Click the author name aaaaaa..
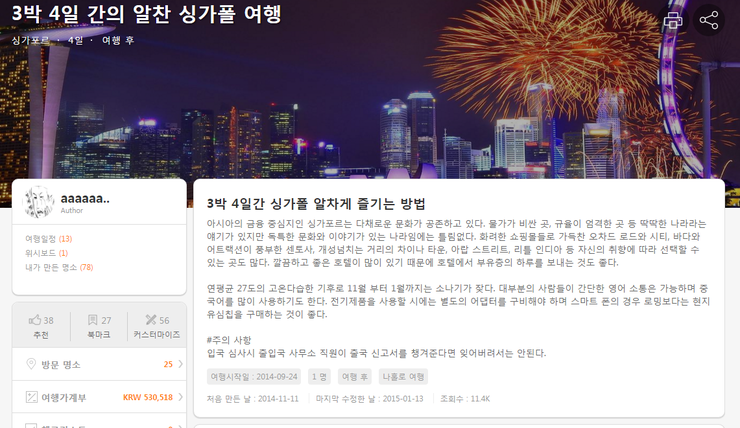The image size is (740, 428). click(85, 199)
